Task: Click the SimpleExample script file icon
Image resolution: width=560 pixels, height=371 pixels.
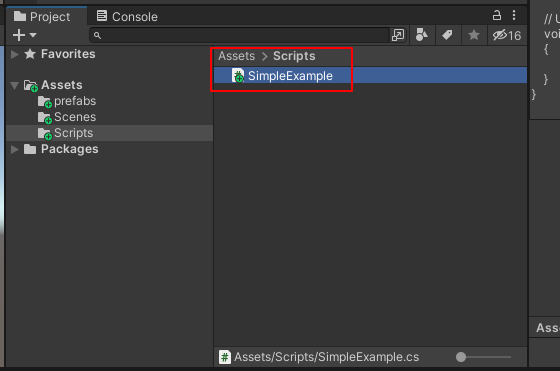Action: (x=238, y=76)
